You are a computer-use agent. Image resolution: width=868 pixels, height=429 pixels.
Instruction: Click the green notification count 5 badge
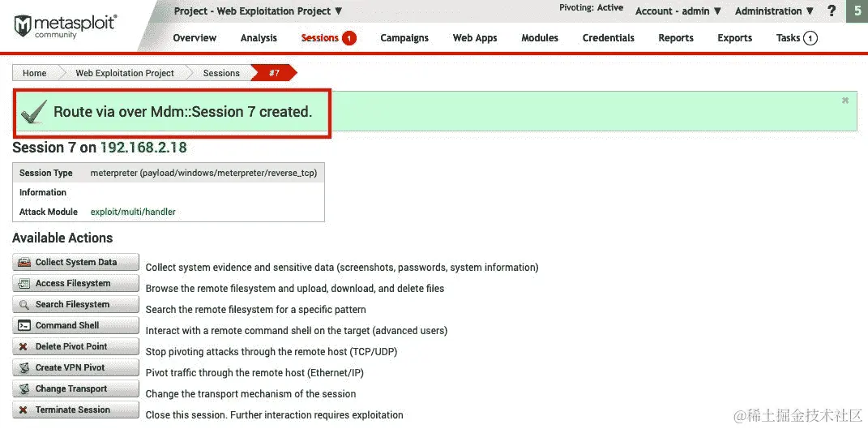857,11
